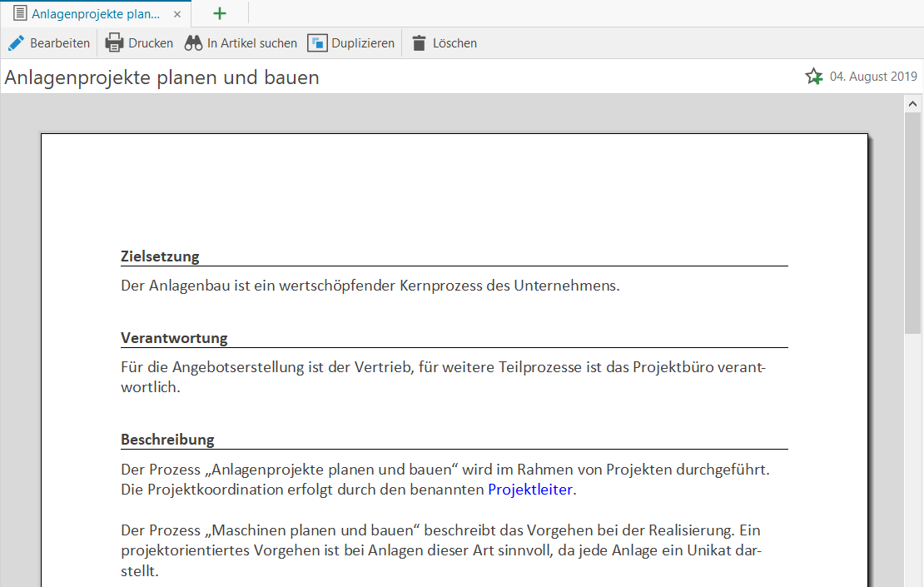Viewport: 924px width, 587px height.
Task: Click the Zielsetzung section heading
Action: (160, 256)
